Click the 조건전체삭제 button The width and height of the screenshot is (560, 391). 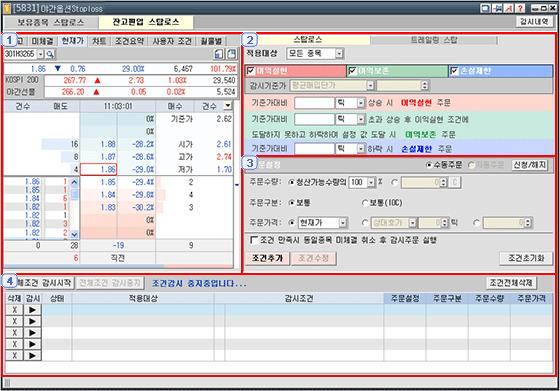(x=511, y=283)
